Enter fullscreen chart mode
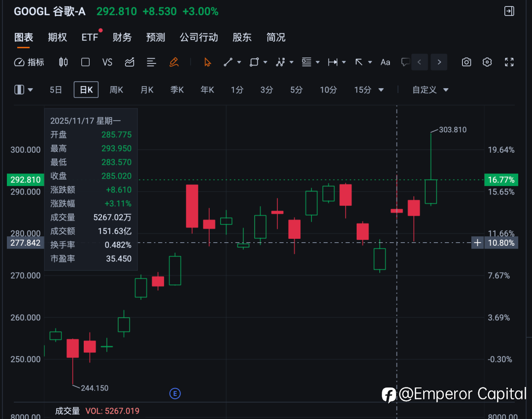 509,62
